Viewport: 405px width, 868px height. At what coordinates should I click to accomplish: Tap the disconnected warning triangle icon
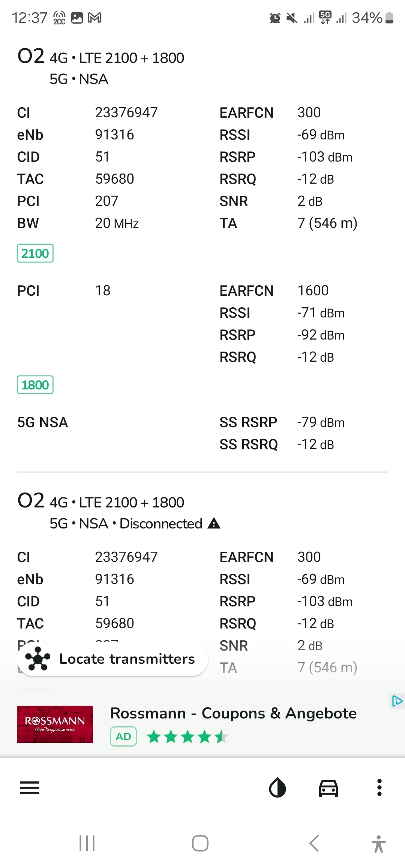[214, 523]
